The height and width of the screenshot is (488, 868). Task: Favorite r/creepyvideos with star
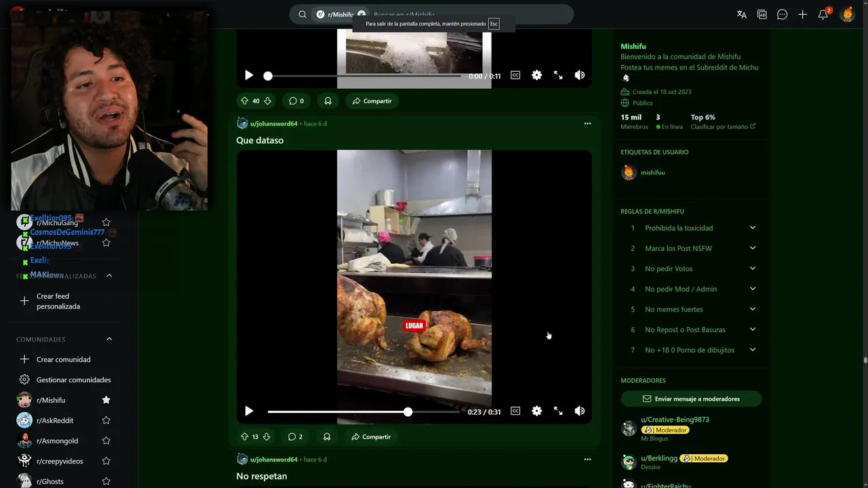106,461
